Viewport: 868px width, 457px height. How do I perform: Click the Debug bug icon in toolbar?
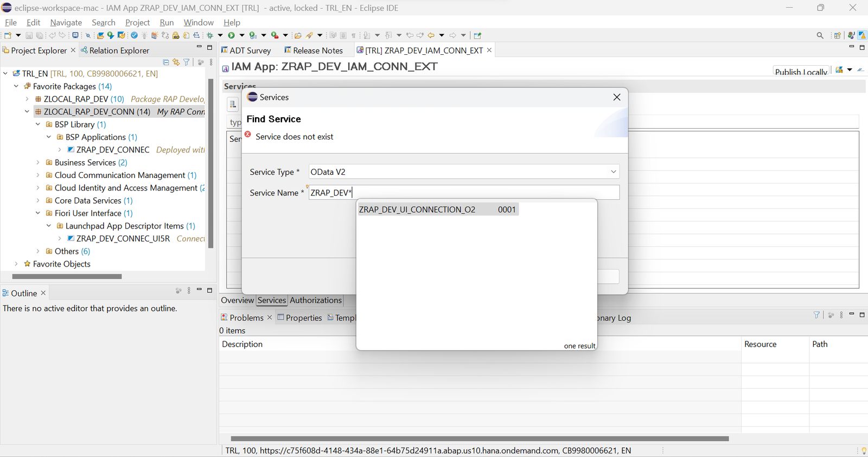click(x=210, y=35)
